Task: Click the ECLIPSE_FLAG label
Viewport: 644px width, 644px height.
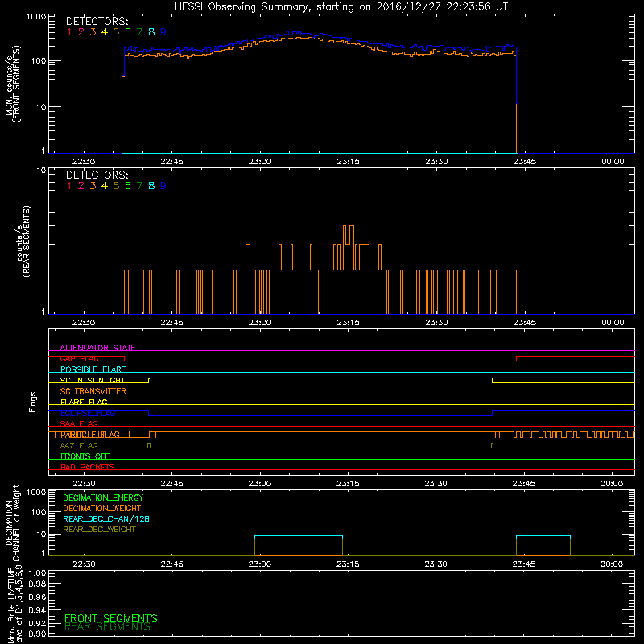Action: 88,413
